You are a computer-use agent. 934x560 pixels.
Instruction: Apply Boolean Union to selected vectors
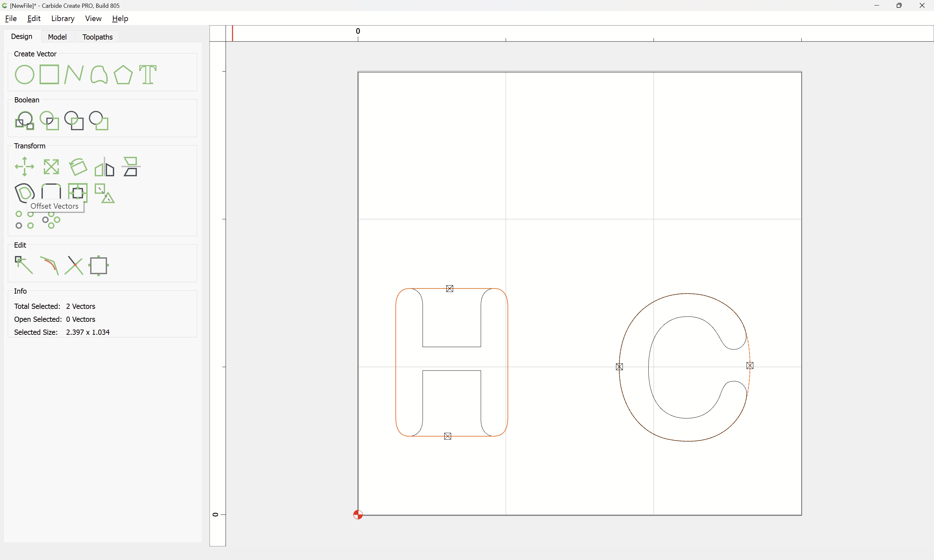click(x=25, y=121)
